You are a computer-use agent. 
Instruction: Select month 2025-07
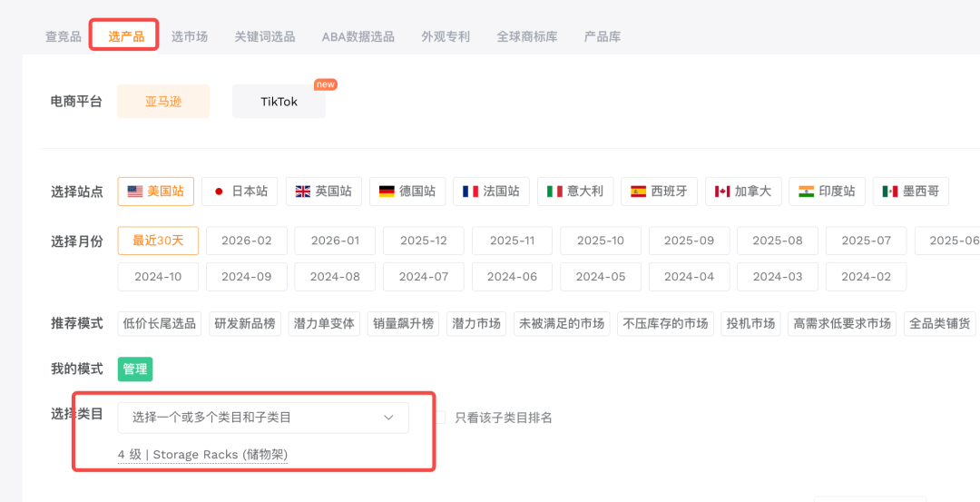867,241
